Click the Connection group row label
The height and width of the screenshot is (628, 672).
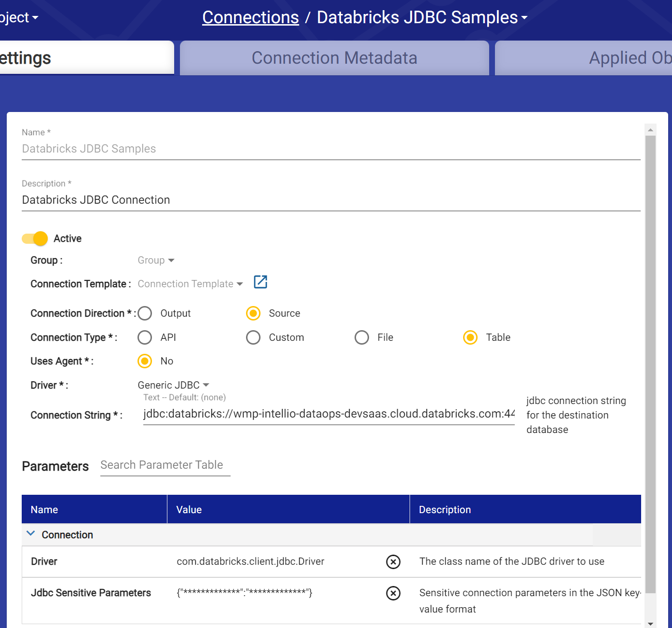click(x=67, y=535)
